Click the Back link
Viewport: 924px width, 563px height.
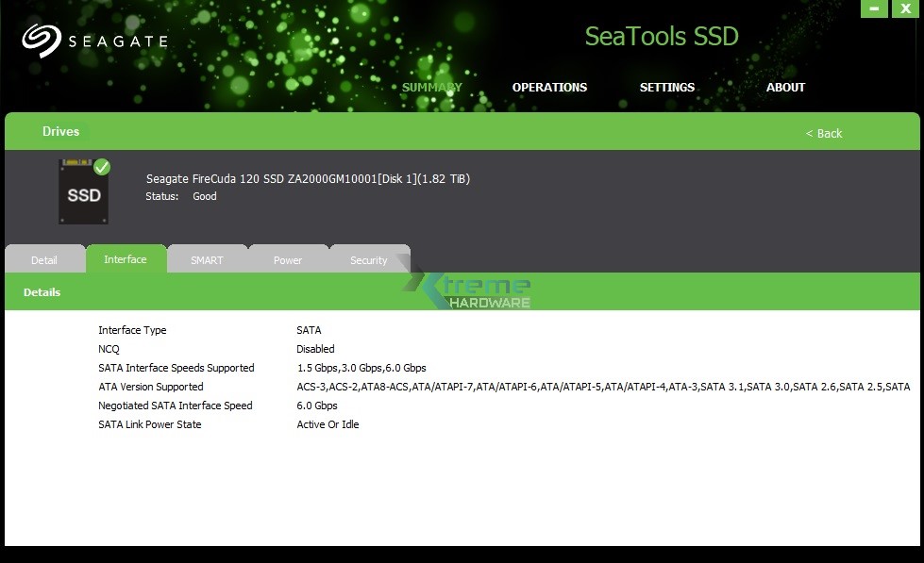click(x=823, y=133)
